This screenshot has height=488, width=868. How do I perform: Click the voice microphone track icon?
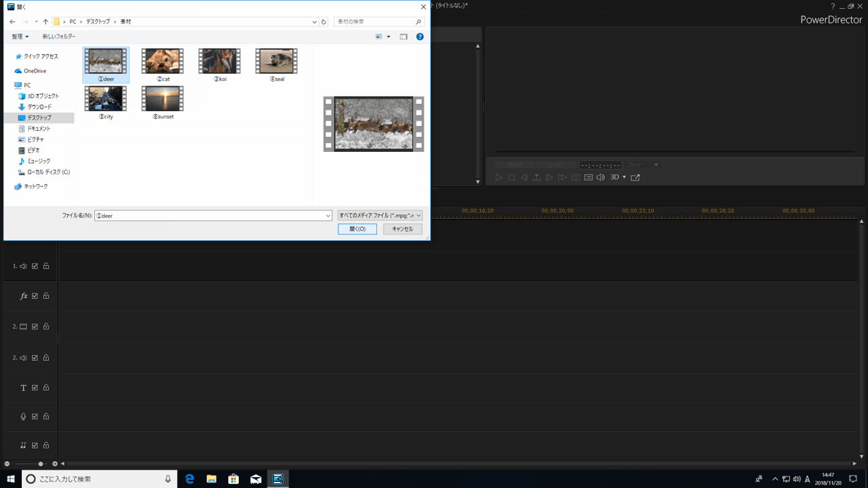[24, 417]
